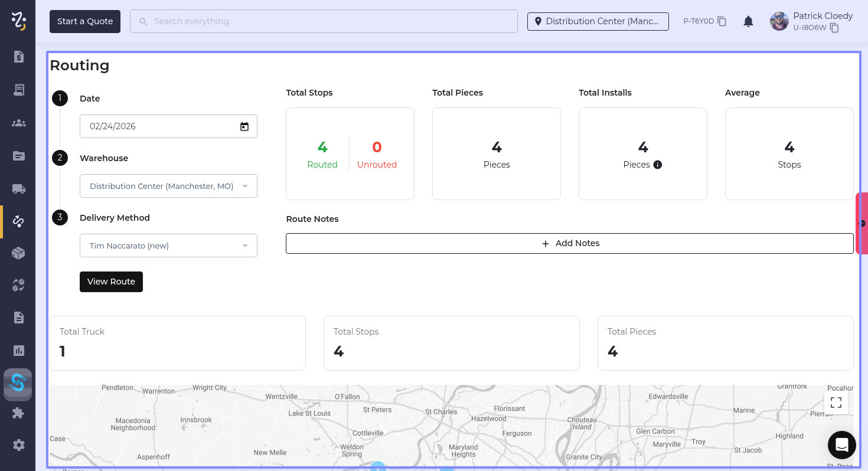Open the puzzle piece integrations icon

click(18, 413)
